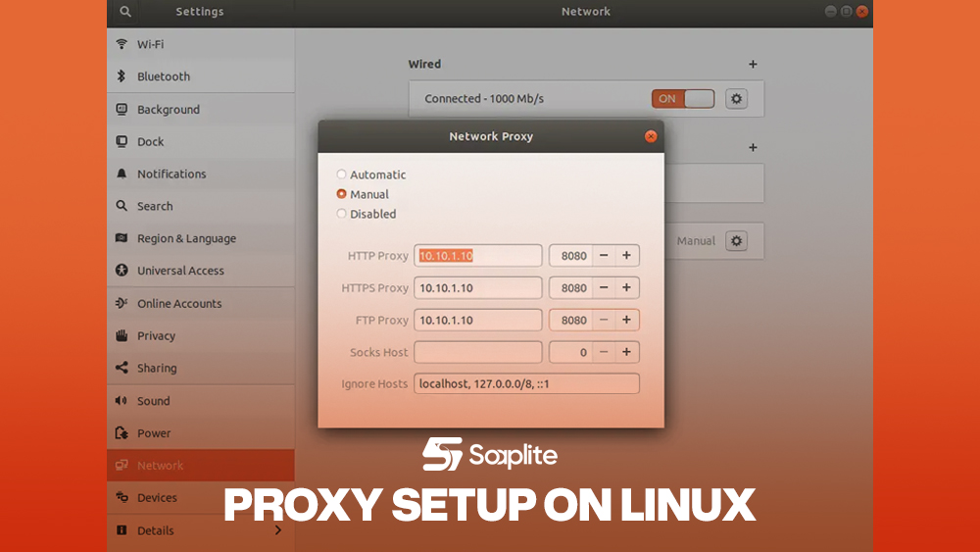
Task: Click the HTTP Proxy address field
Action: click(x=478, y=255)
